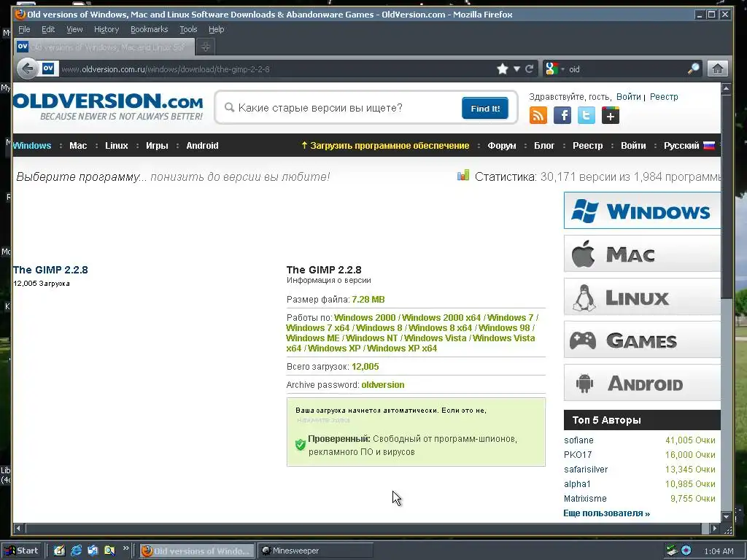The height and width of the screenshot is (560, 747).
Task: Click the bookmark star icon in address bar
Action: coord(502,69)
